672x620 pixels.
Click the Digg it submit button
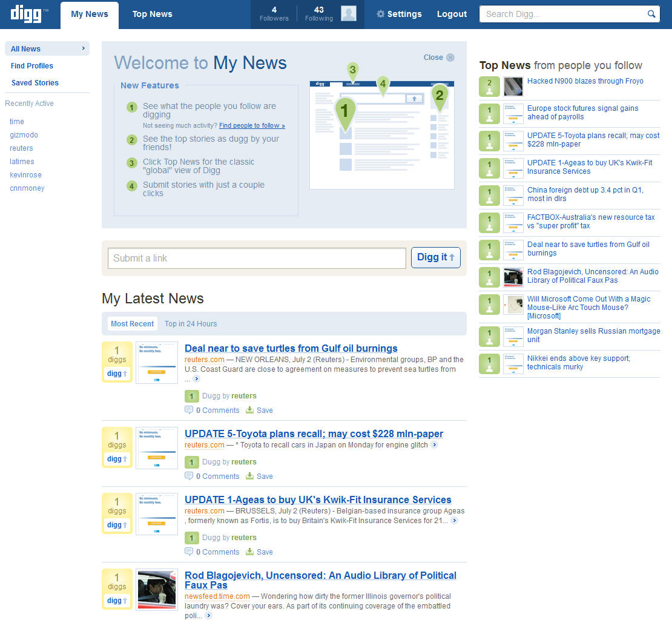coord(435,257)
